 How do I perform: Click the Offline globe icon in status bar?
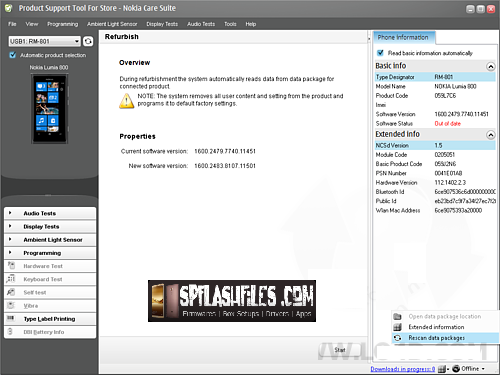point(456,369)
